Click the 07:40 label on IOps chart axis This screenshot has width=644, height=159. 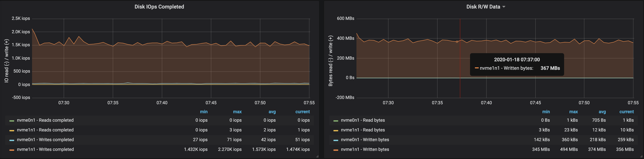[x=162, y=103]
